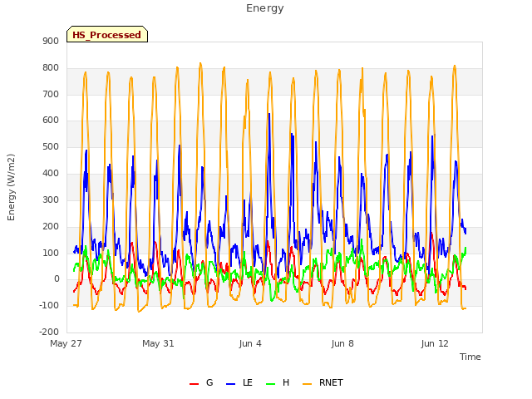Click the orange RNET legend swatch

(307, 384)
